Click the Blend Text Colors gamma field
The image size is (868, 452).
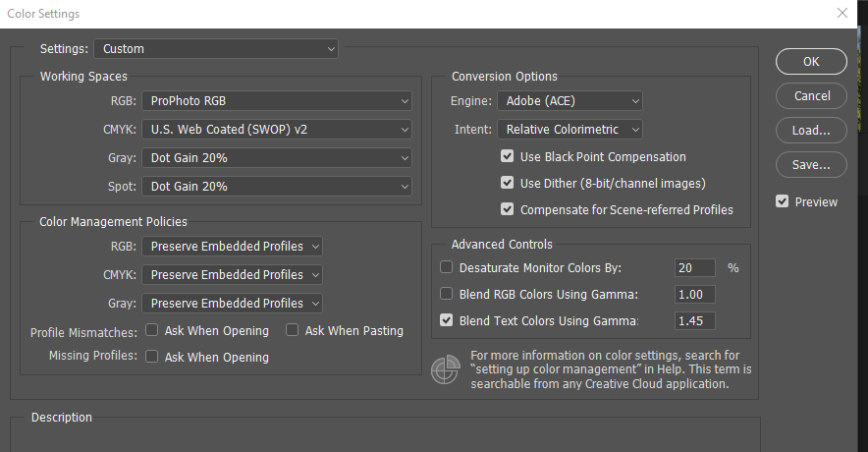coord(695,320)
